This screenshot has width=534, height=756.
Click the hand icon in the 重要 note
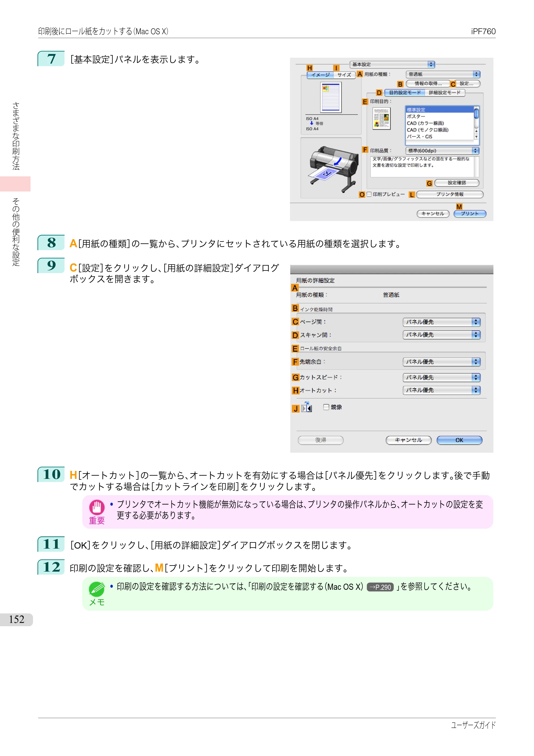tap(97, 507)
